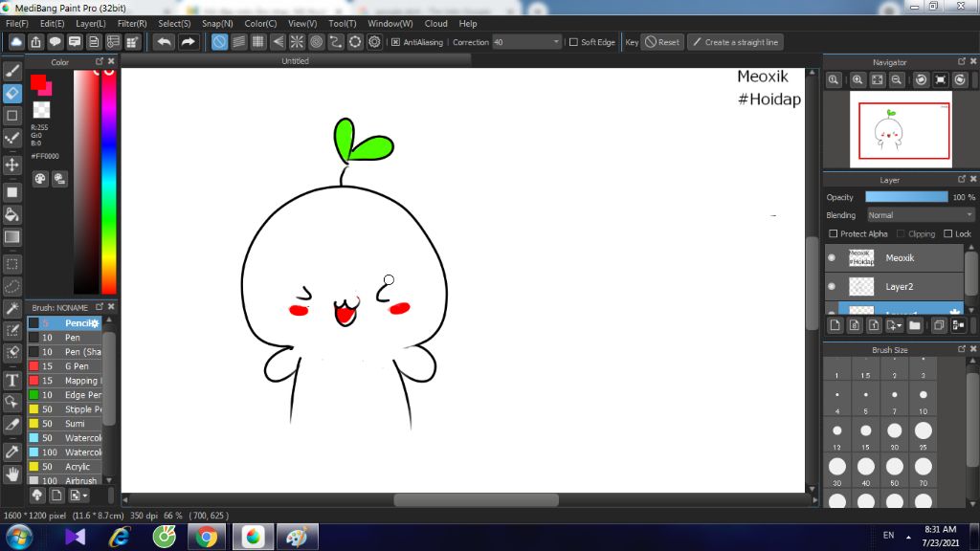The height and width of the screenshot is (551, 980).
Task: Switch to the Untitled canvas tab
Action: click(295, 60)
